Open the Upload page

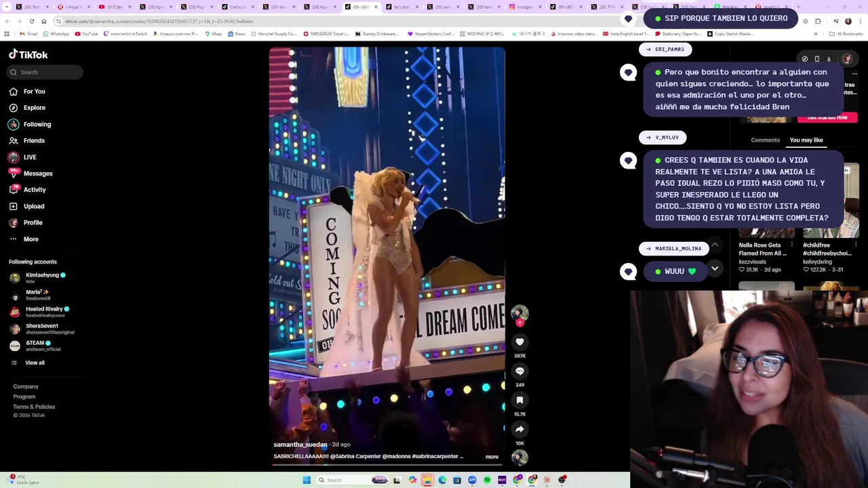pyautogui.click(x=27, y=206)
